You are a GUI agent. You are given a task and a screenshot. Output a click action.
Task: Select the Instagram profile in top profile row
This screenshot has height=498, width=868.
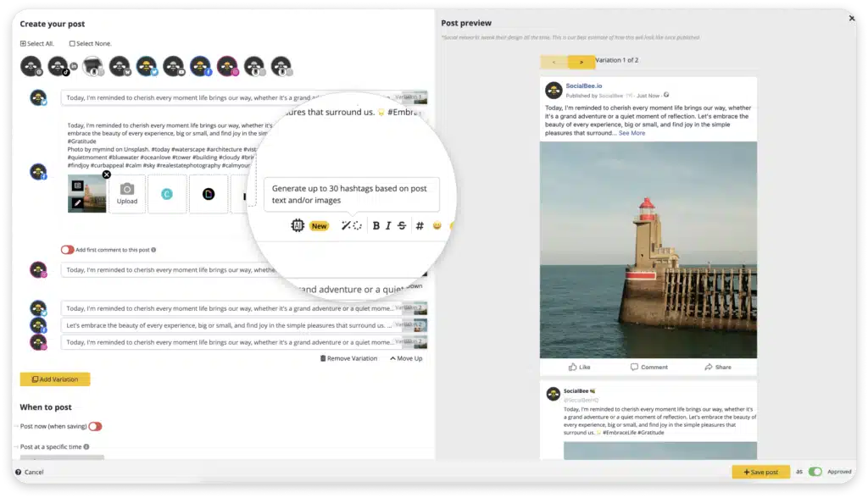227,66
